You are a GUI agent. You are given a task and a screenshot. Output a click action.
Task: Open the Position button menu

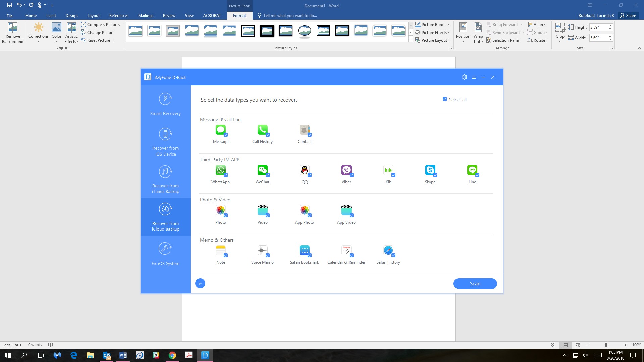463,33
